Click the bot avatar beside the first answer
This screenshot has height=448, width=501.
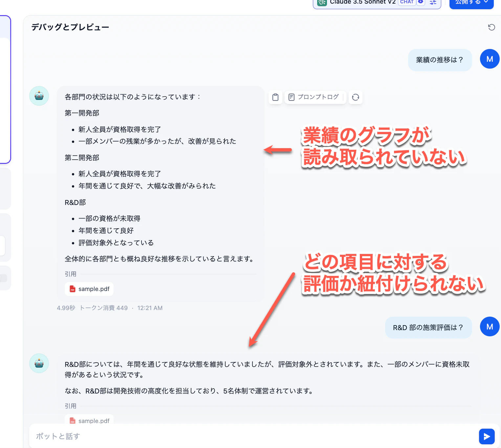(39, 96)
